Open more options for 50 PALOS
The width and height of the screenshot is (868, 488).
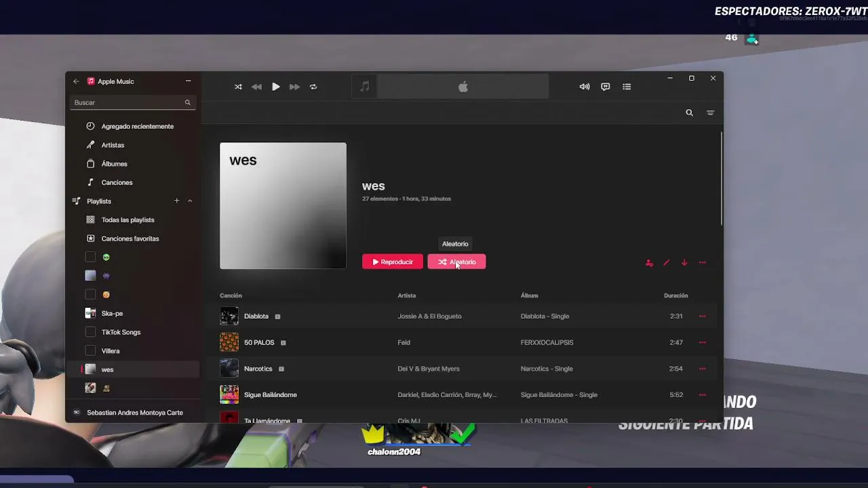(703, 343)
